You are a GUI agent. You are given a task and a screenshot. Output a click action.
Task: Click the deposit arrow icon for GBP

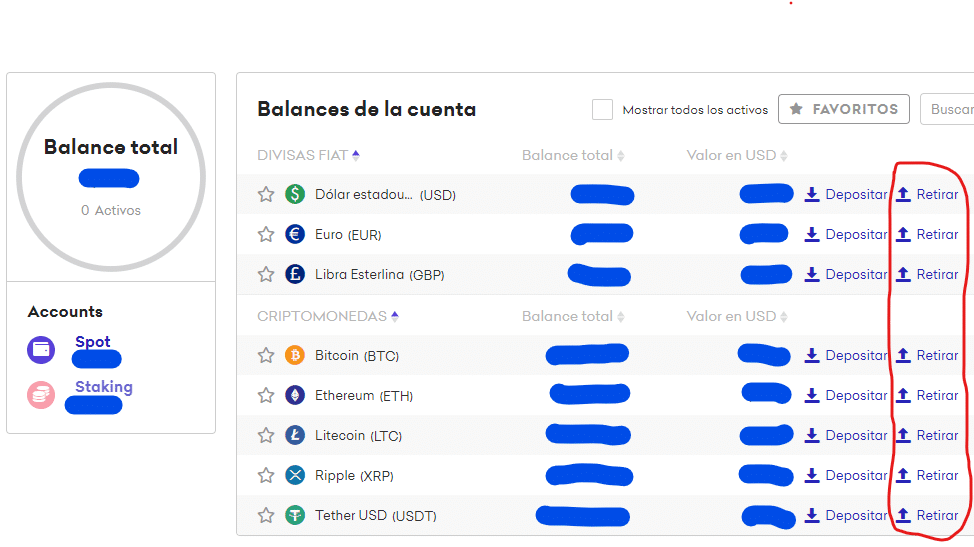pyautogui.click(x=812, y=274)
